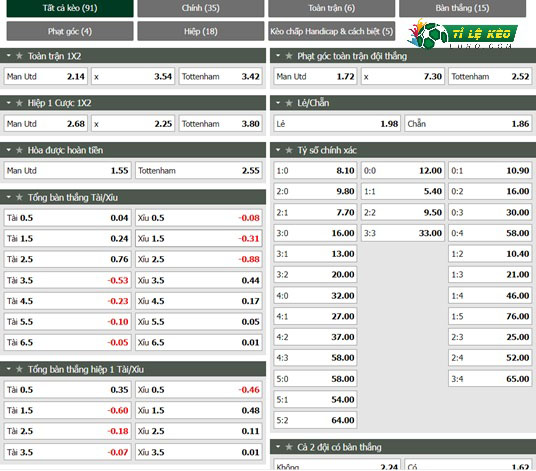Select Chẵn odds 1.86

(x=468, y=124)
